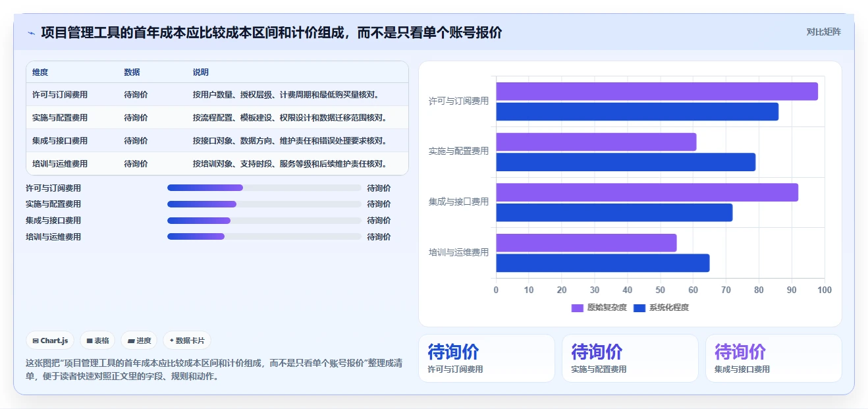
Task: Click the 数据 column header
Action: (x=132, y=72)
